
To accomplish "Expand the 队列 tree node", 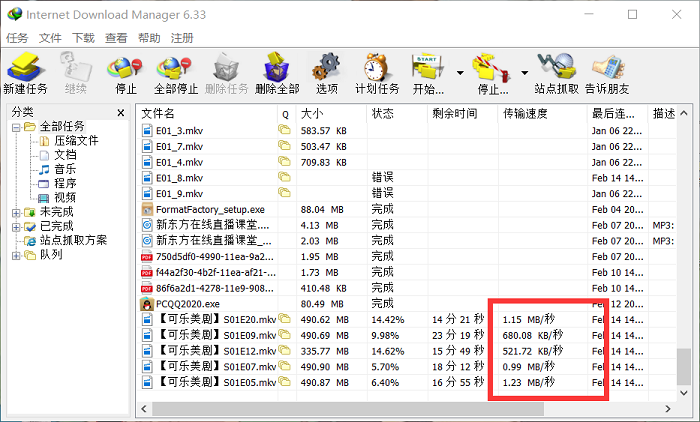I will click(16, 255).
